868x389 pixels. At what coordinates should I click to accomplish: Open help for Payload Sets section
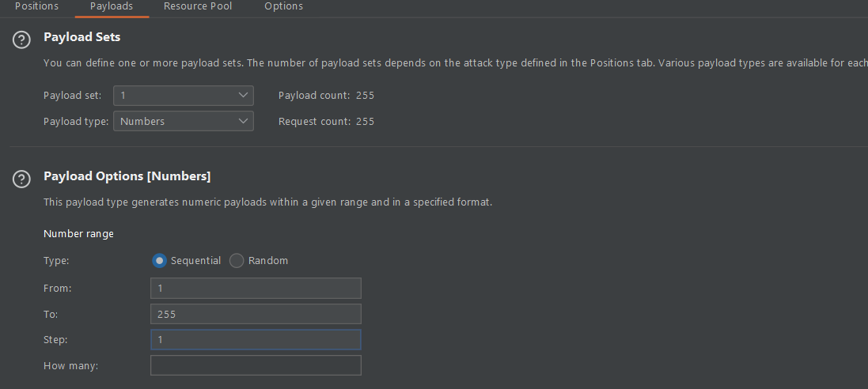(x=22, y=40)
